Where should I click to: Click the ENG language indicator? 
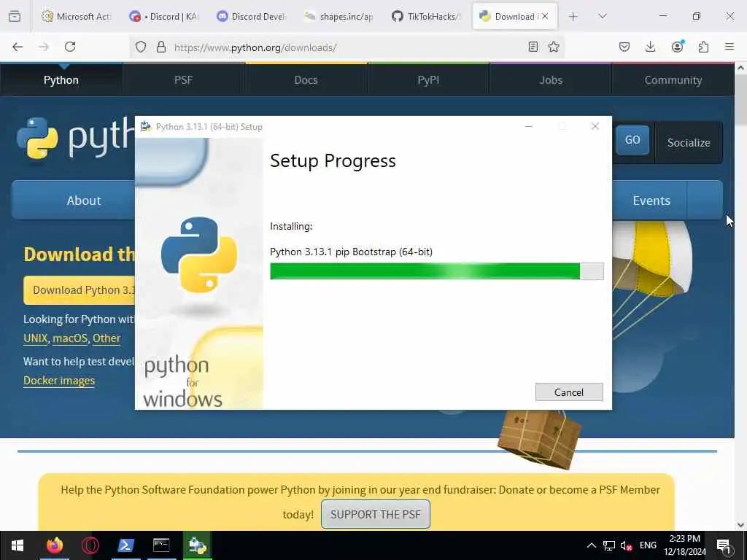point(648,545)
